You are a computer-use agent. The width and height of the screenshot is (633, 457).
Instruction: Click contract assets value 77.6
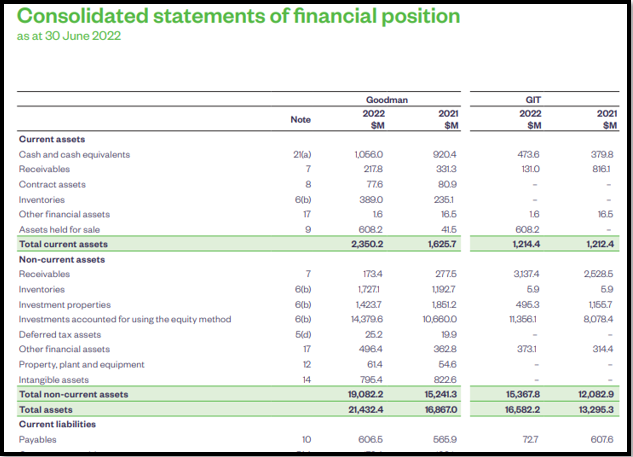374,184
